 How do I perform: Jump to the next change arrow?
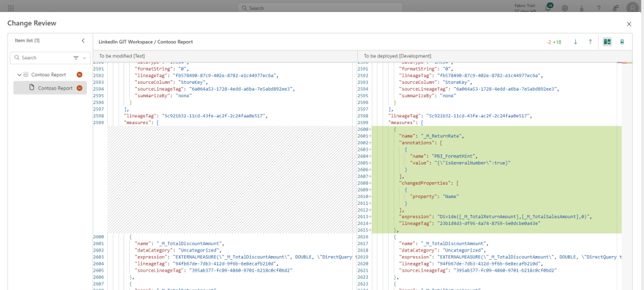pyautogui.click(x=575, y=42)
